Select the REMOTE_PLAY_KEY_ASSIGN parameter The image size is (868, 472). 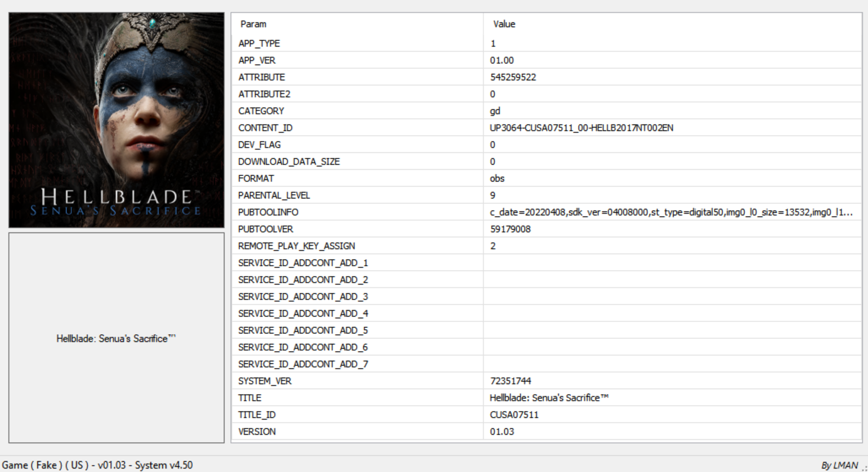click(297, 246)
